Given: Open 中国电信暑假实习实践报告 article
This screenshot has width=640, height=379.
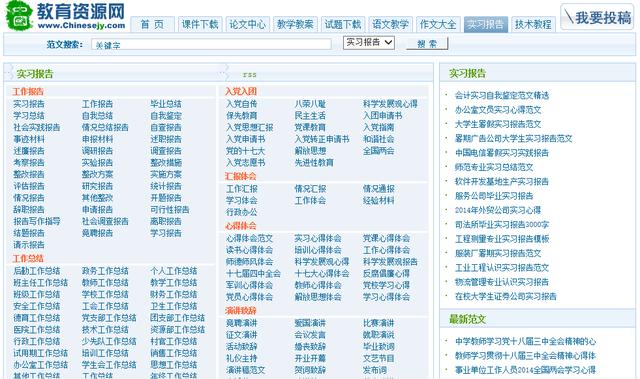Looking at the screenshot, I should (x=502, y=153).
